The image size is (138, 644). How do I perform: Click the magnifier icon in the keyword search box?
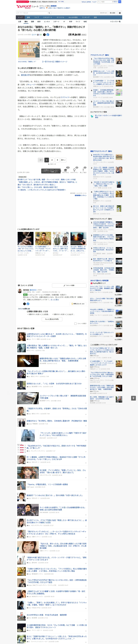click(x=49, y=13)
